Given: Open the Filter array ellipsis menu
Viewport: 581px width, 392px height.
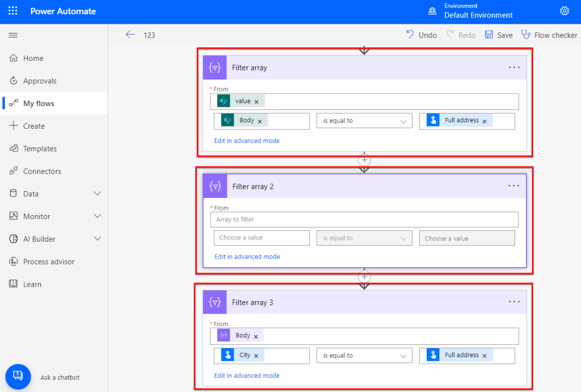Looking at the screenshot, I should click(514, 68).
